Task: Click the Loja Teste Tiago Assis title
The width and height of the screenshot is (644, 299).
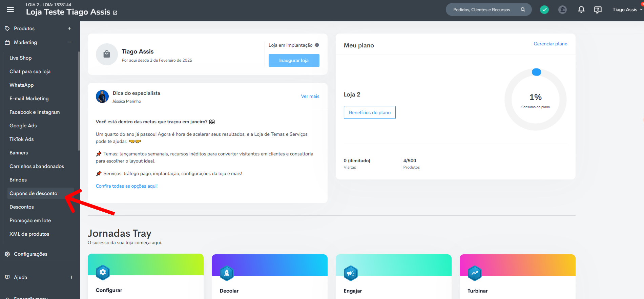Action: [x=68, y=12]
